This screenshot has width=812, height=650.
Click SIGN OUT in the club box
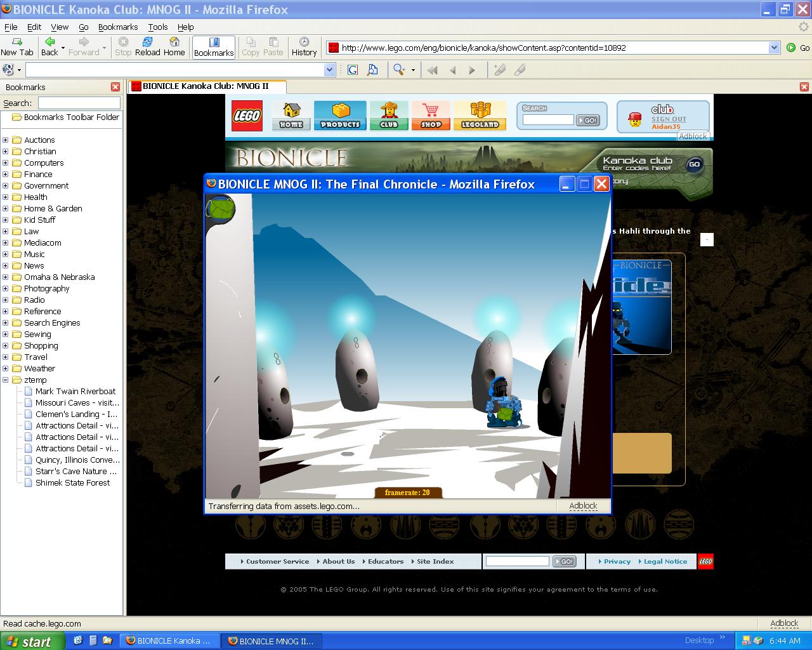[x=669, y=119]
